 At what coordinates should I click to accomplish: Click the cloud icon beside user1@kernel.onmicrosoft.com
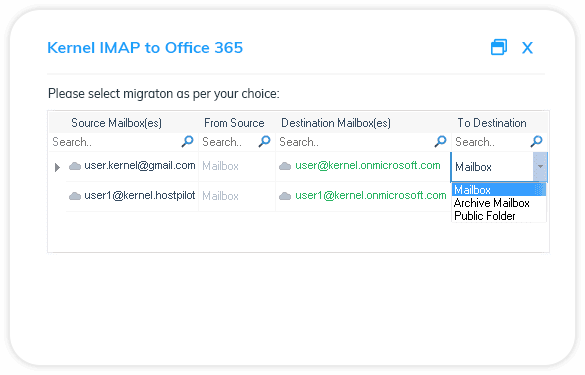(285, 196)
